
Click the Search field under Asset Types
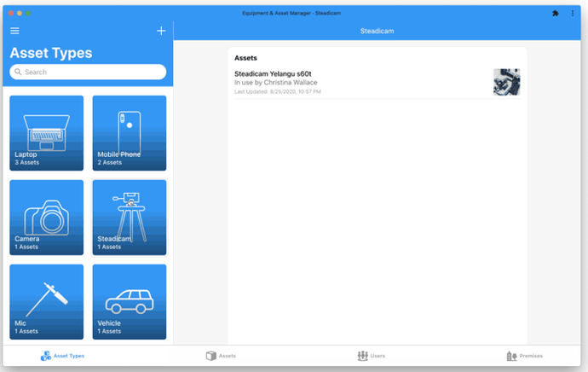tap(88, 72)
